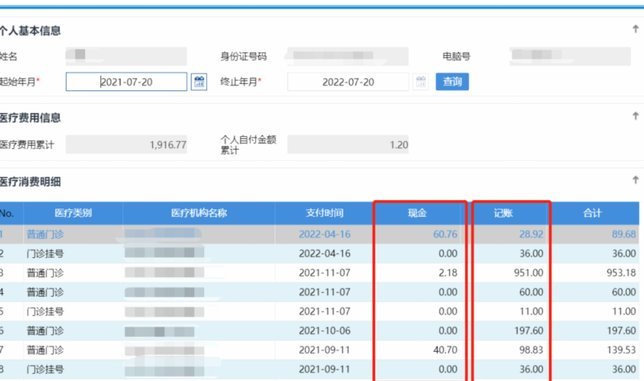Select the date 2022-04-16 in highlighted row
Image resolution: width=644 pixels, height=381 pixels.
click(x=324, y=234)
